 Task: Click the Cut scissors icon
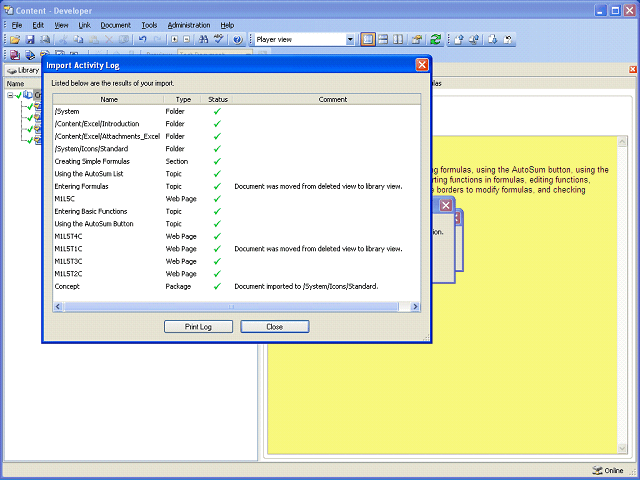(63, 40)
